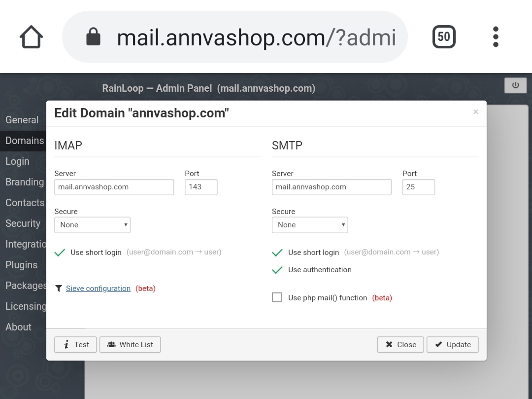Toggle Use short login under IMAP
The height and width of the screenshot is (399, 532).
(x=59, y=252)
